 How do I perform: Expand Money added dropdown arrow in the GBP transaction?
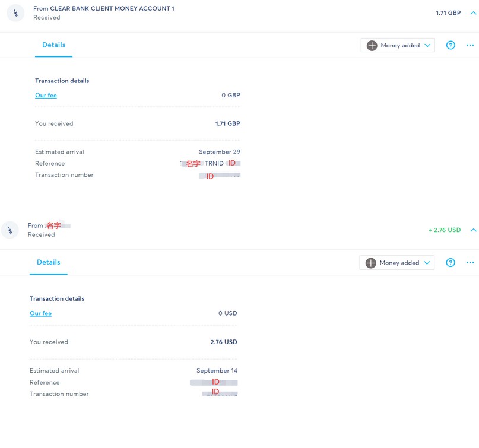pyautogui.click(x=427, y=46)
